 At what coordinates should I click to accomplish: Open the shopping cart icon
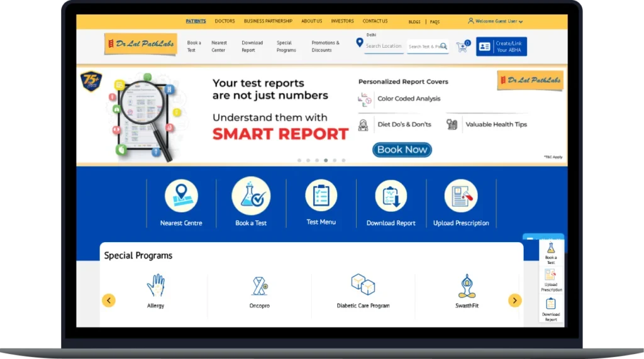pos(462,47)
